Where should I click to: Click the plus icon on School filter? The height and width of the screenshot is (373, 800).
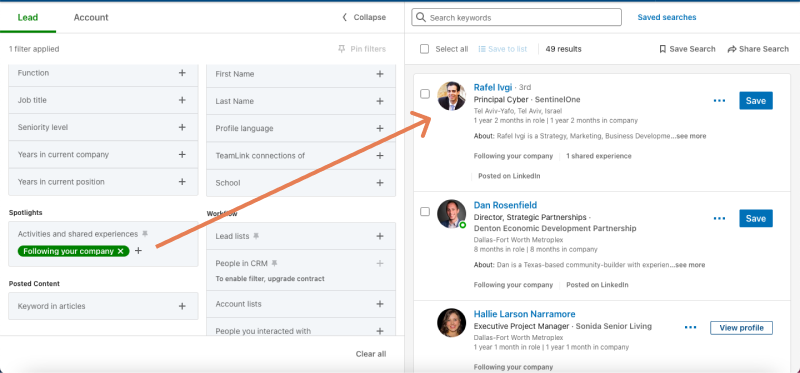(380, 183)
